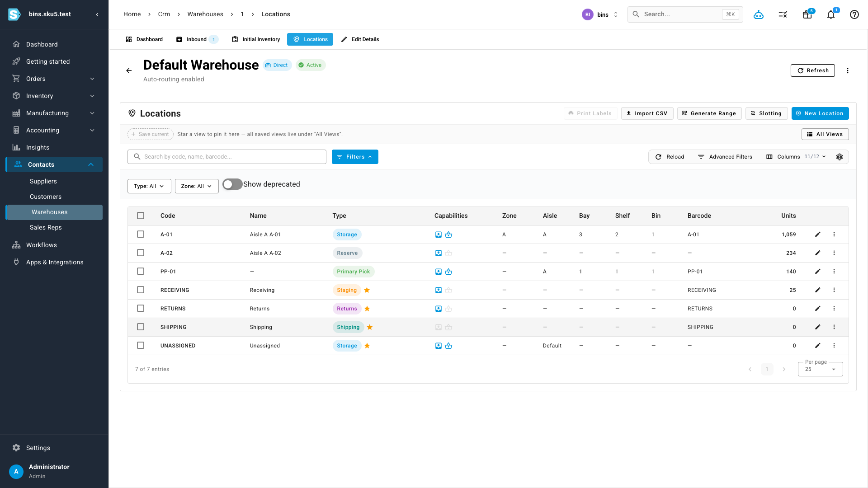Screen dimensions: 868x488
Task: Expand the Manufacturing sidebar menu
Action: [x=54, y=113]
